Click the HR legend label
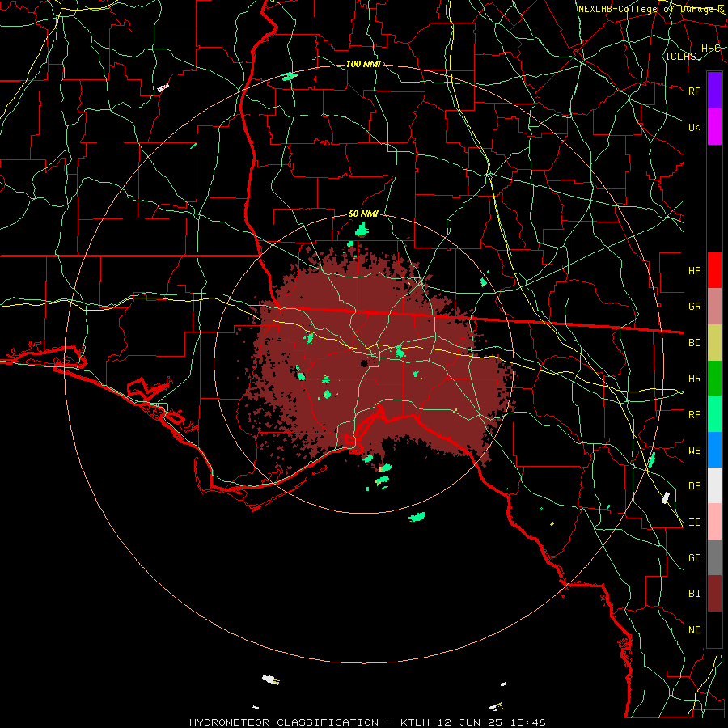Viewport: 728px width, 728px height. click(x=694, y=379)
